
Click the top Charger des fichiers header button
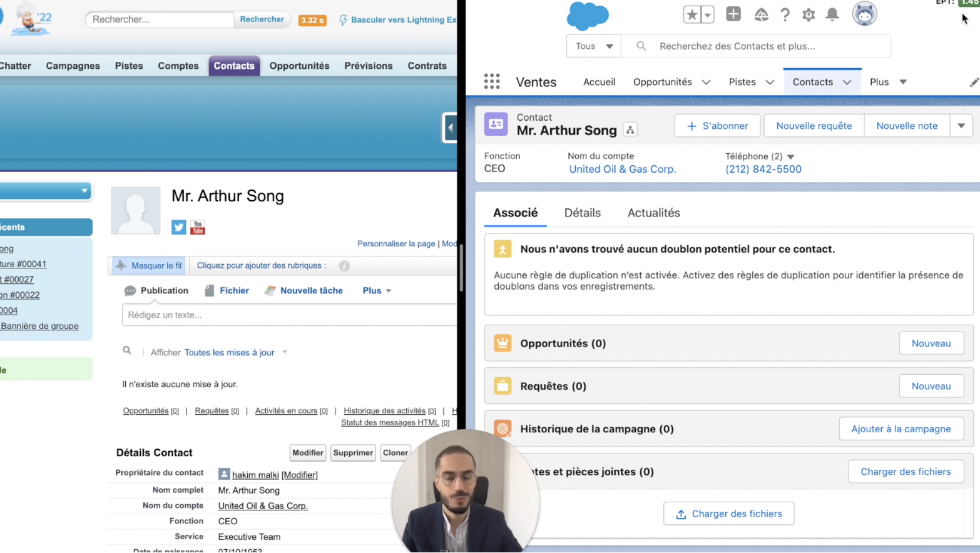(x=906, y=472)
